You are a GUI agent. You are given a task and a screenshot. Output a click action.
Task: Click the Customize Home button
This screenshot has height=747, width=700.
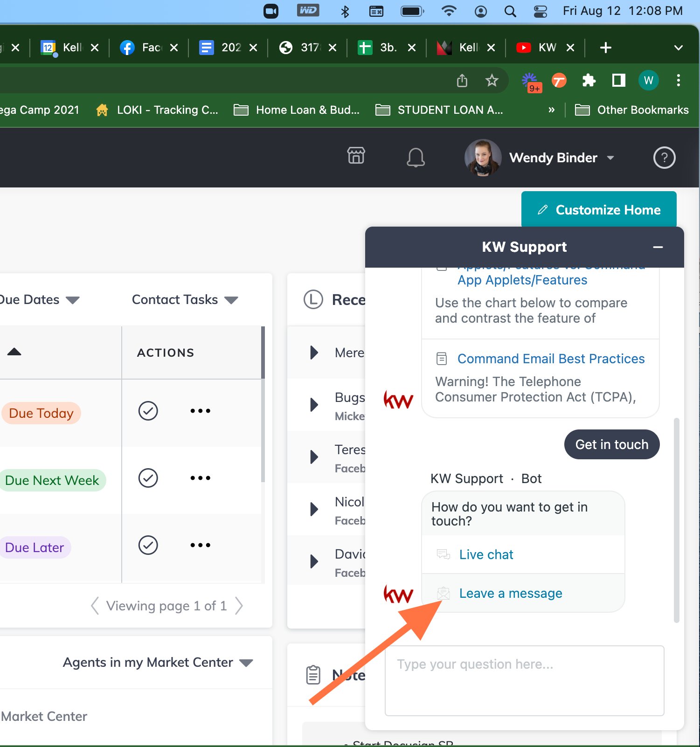coord(599,210)
